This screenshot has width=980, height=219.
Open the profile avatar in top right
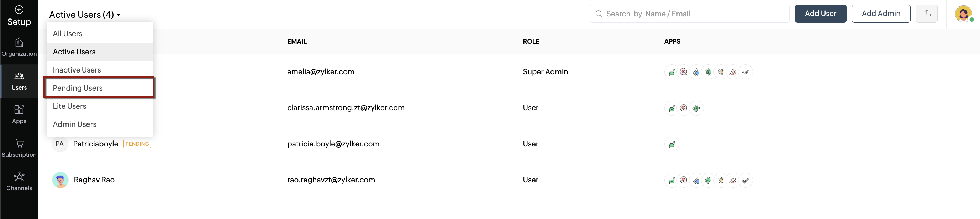[x=963, y=14]
